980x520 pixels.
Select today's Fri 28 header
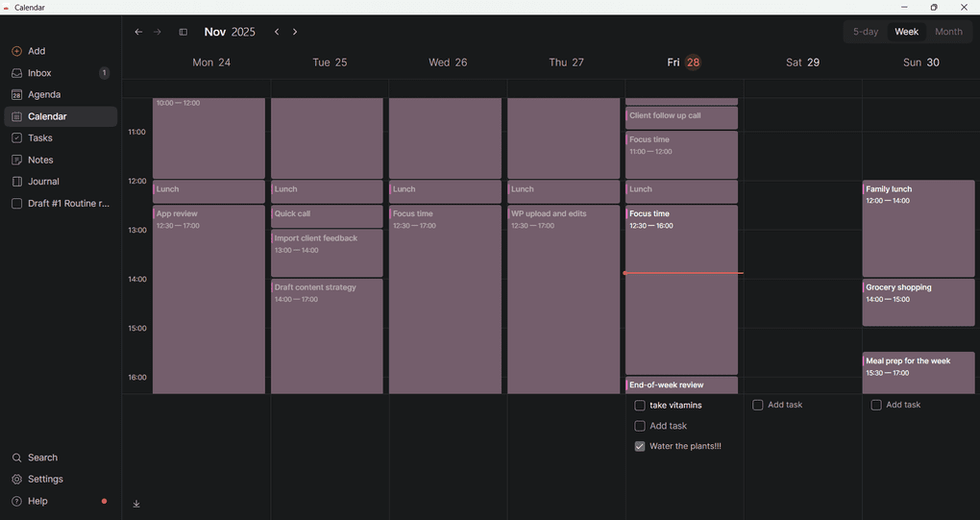point(684,62)
